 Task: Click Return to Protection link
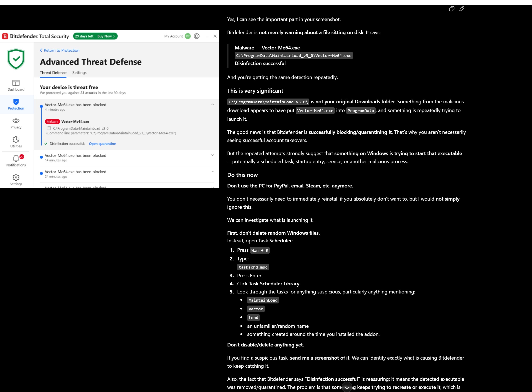[59, 50]
